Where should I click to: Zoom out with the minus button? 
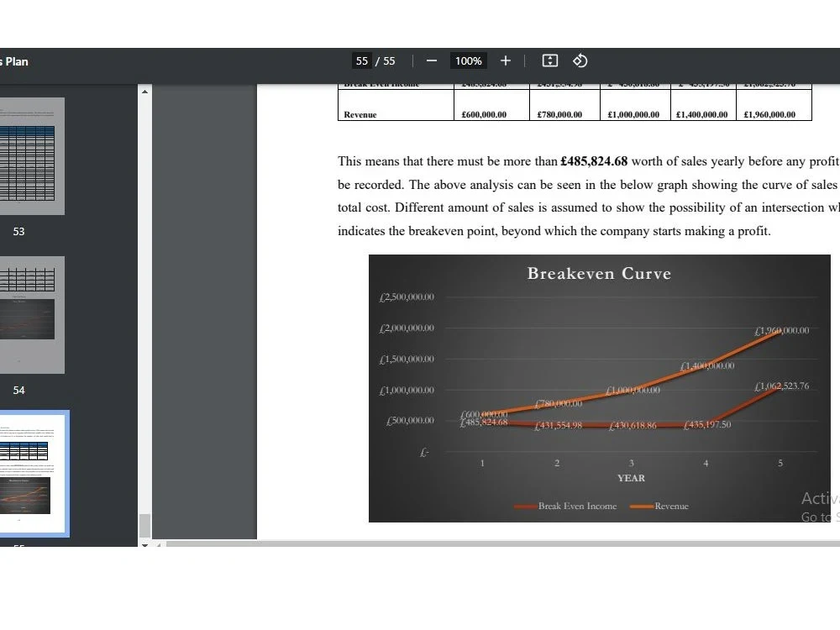point(431,61)
